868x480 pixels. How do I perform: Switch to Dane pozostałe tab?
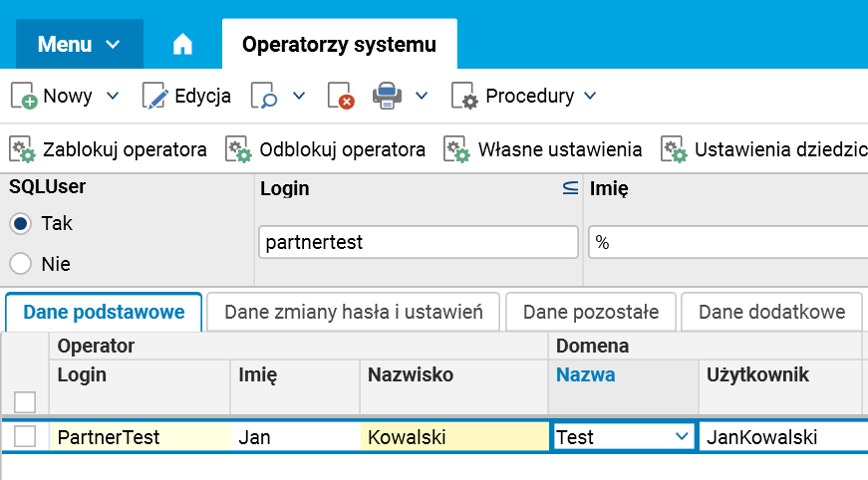(x=591, y=312)
